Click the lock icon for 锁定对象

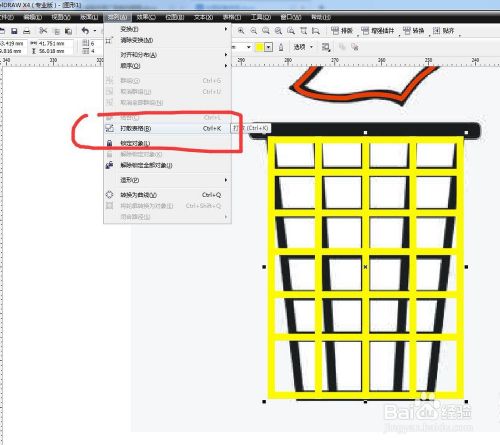pos(109,143)
